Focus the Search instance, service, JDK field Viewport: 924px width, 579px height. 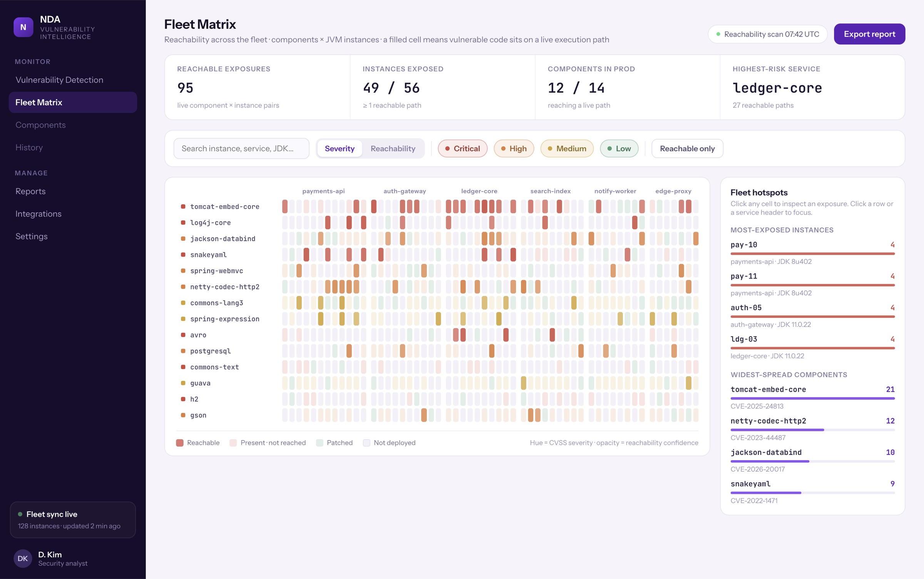241,149
